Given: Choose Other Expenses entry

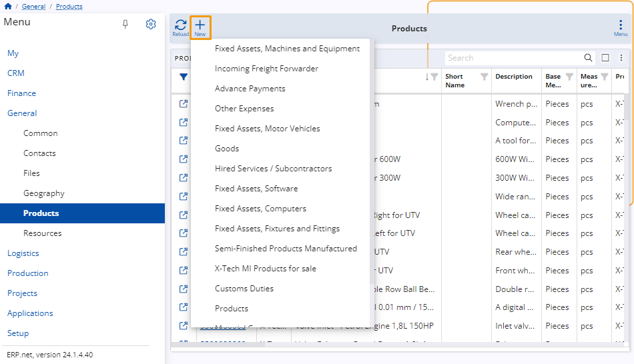Looking at the screenshot, I should [244, 109].
